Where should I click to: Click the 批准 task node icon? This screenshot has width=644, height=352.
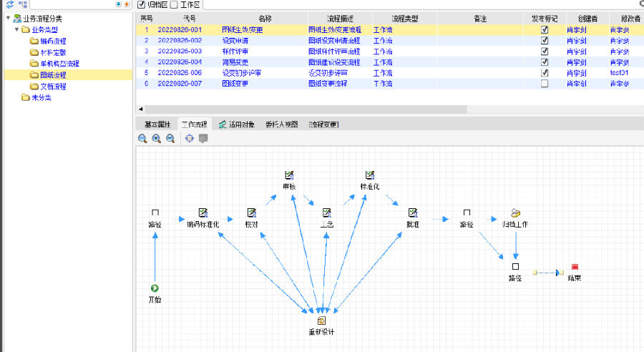point(413,212)
